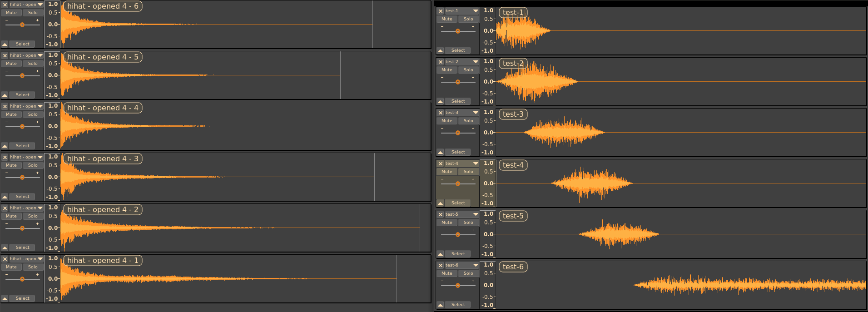Viewport: 868px width, 312px height.
Task: Open the test-1 track dropdown menu
Action: (475, 11)
